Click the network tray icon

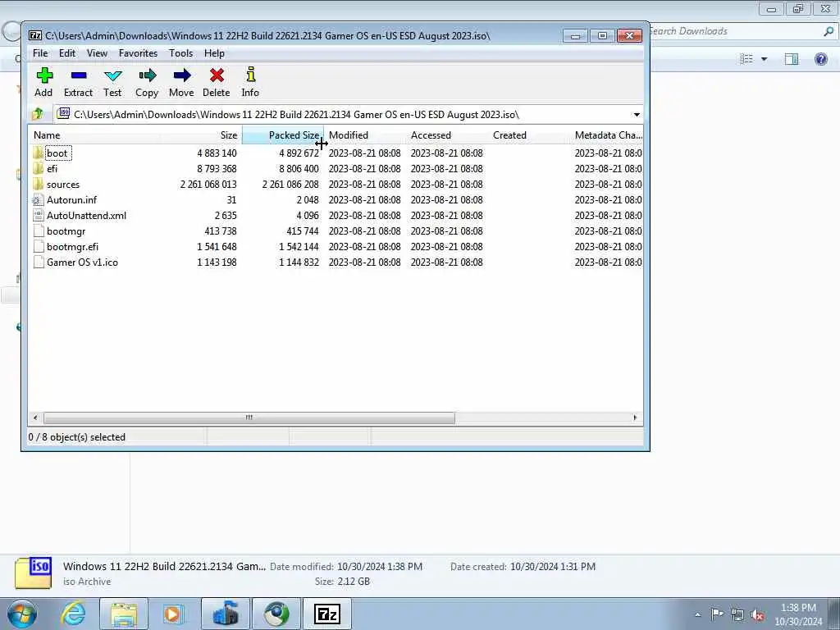pyautogui.click(x=737, y=615)
